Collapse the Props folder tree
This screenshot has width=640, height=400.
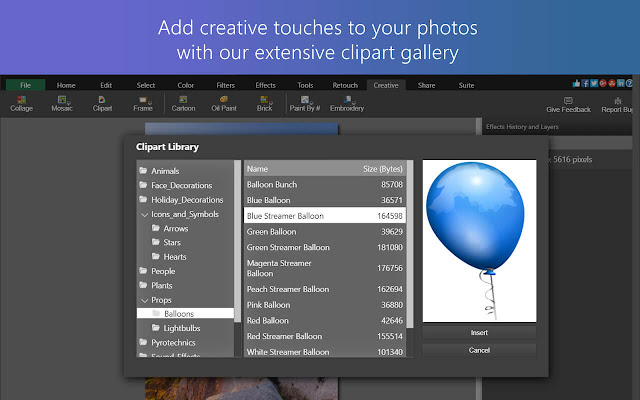144,300
